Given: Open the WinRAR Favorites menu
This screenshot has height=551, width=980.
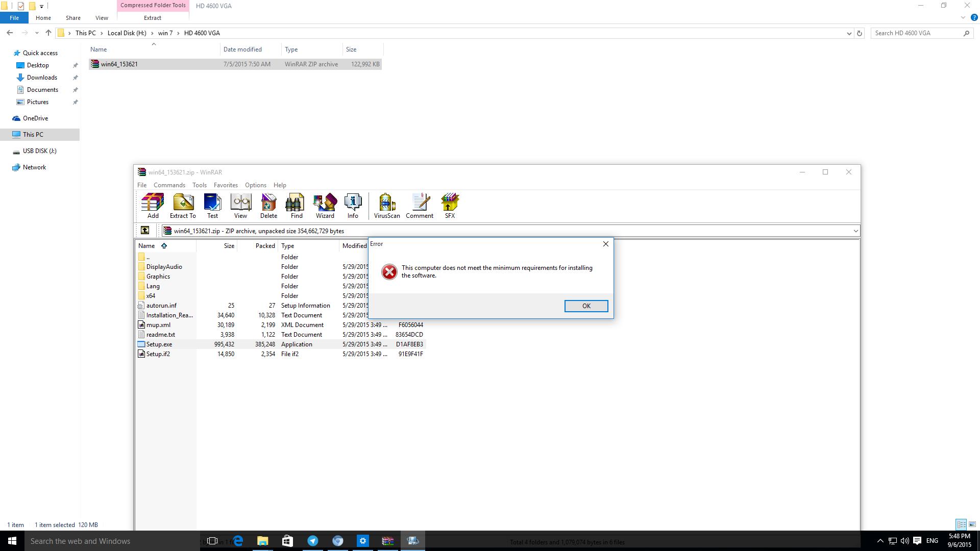Looking at the screenshot, I should (x=226, y=185).
